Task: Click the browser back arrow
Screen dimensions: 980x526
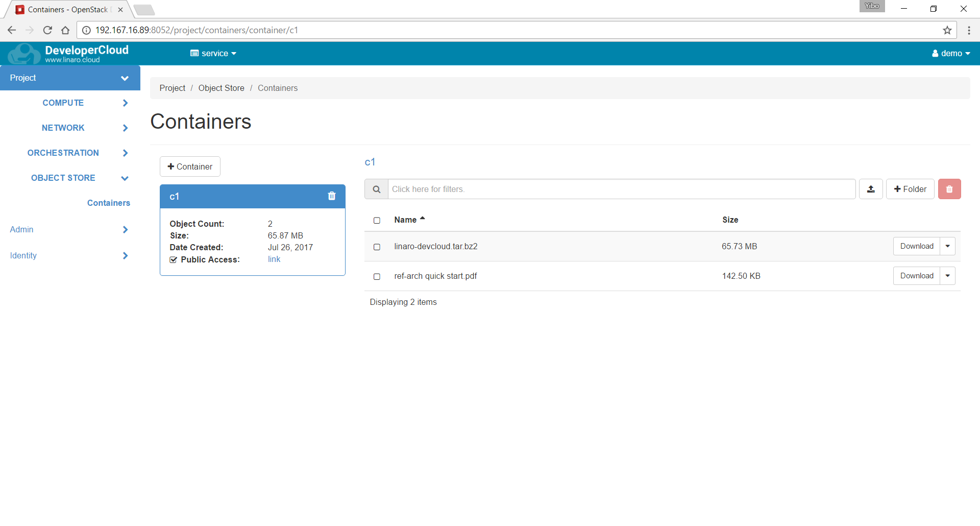Action: coord(12,30)
